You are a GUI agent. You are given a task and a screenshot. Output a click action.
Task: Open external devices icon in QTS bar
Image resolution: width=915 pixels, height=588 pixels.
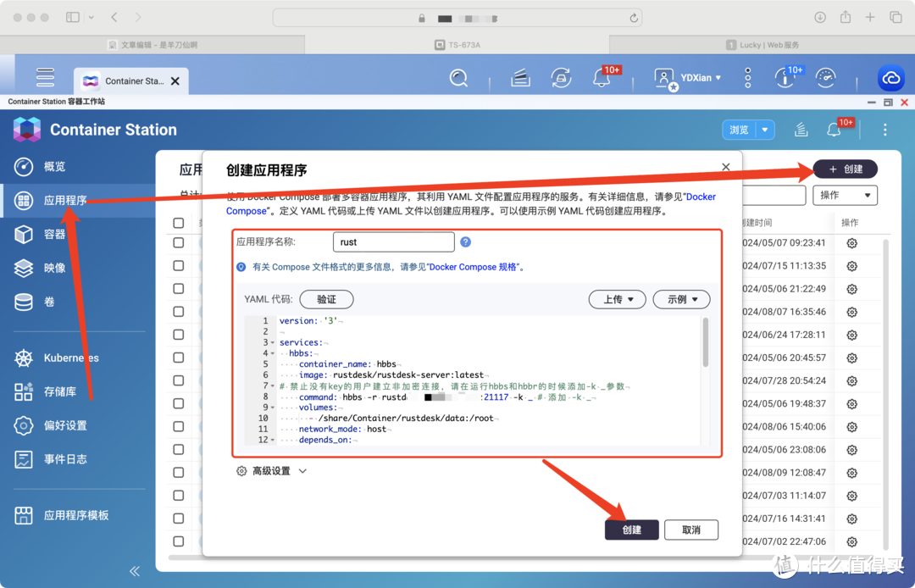(562, 78)
